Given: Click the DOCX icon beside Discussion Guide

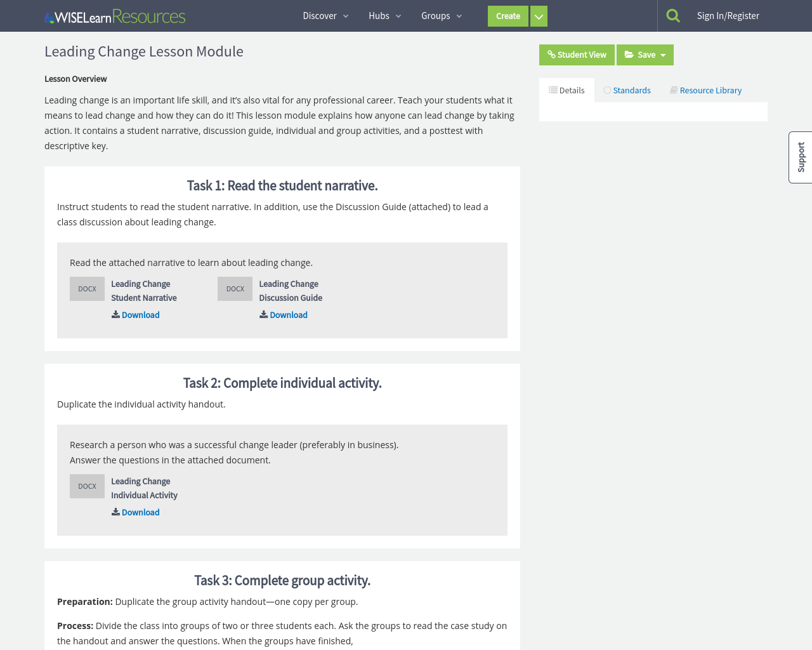Looking at the screenshot, I should 235,288.
